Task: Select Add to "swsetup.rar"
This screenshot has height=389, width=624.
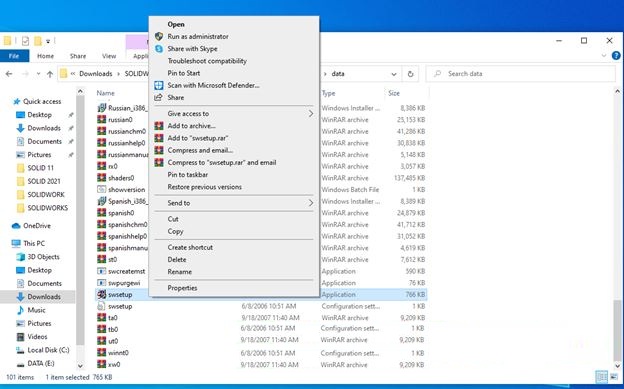Action: tap(198, 138)
